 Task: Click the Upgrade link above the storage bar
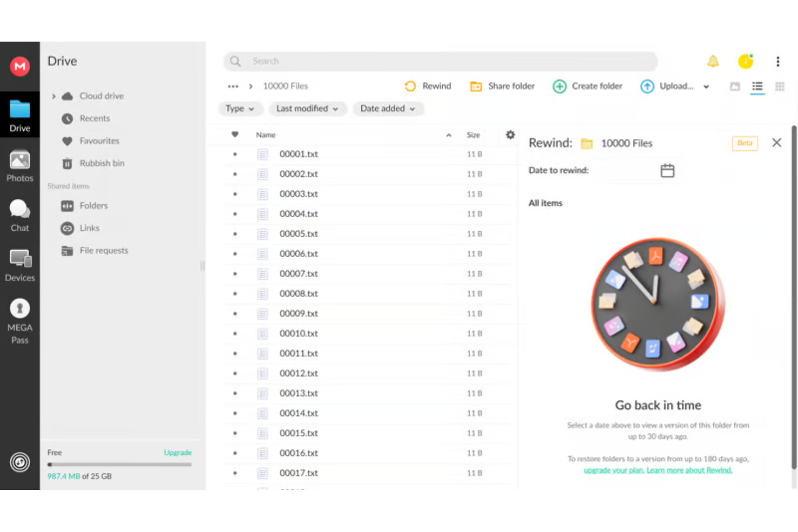coord(178,452)
